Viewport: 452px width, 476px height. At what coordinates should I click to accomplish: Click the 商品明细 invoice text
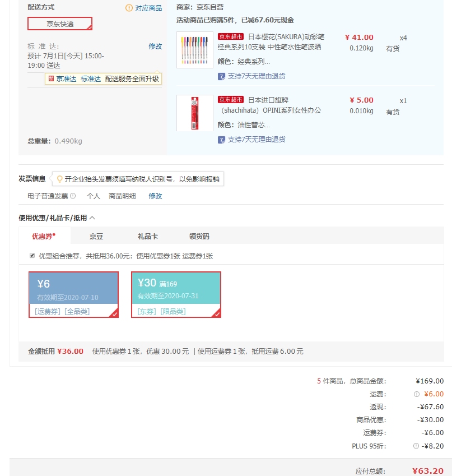click(122, 196)
